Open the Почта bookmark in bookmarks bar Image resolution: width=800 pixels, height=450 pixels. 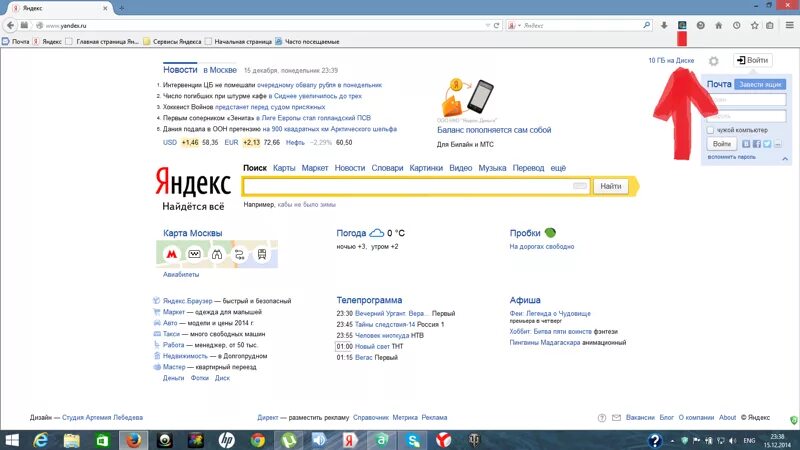[16, 41]
